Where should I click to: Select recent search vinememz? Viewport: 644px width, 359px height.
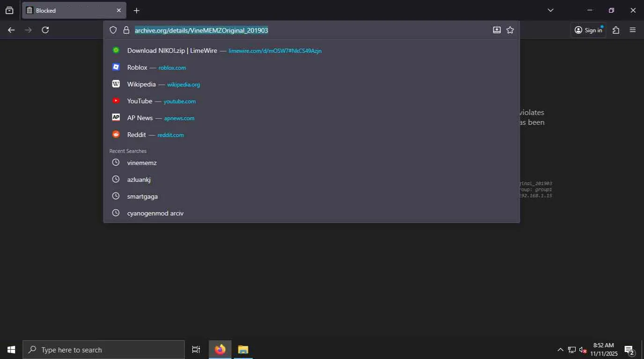(311, 163)
